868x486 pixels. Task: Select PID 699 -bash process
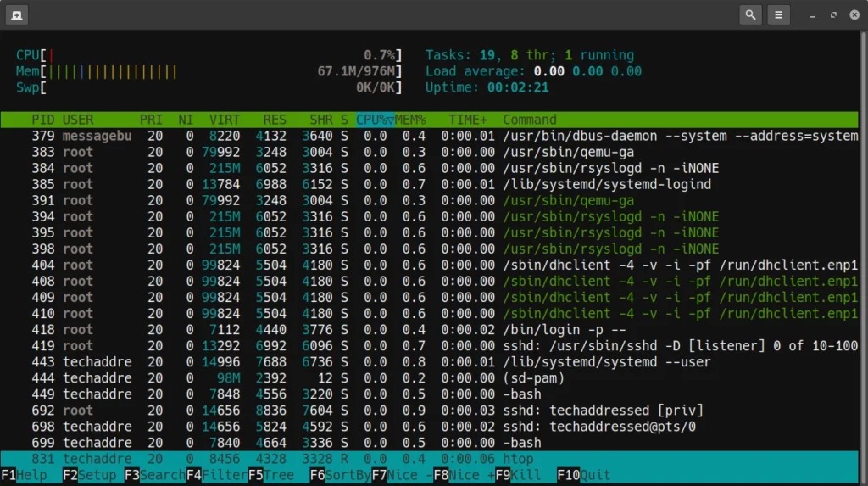[x=430, y=443]
